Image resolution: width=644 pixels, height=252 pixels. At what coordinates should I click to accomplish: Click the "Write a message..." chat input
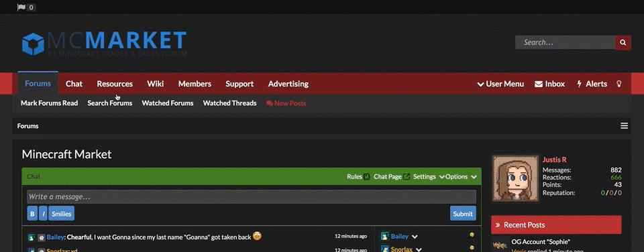point(252,196)
